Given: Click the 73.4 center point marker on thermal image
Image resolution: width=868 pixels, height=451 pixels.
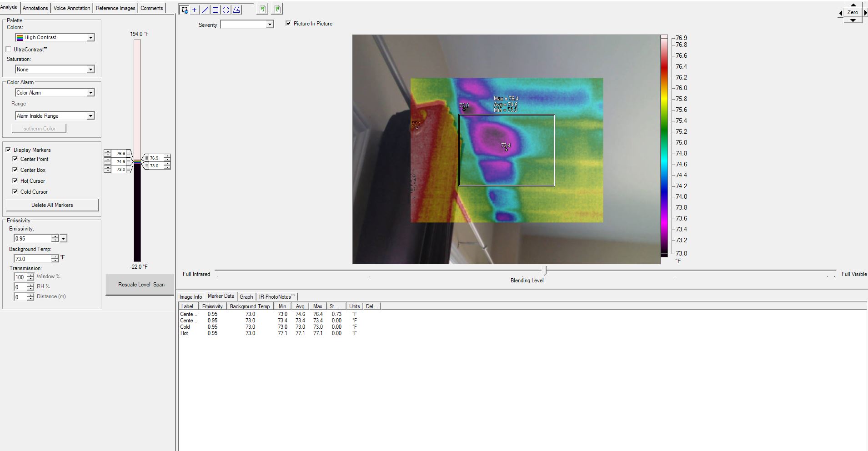Looking at the screenshot, I should [x=506, y=150].
